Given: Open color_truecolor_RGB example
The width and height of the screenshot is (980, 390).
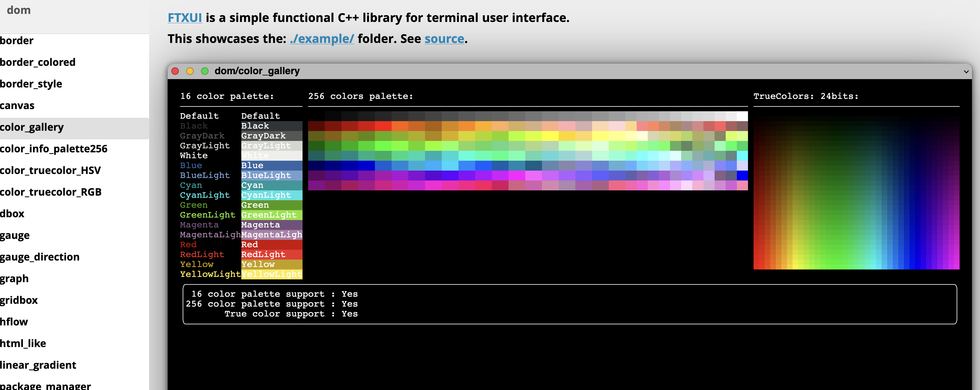Looking at the screenshot, I should [75, 192].
